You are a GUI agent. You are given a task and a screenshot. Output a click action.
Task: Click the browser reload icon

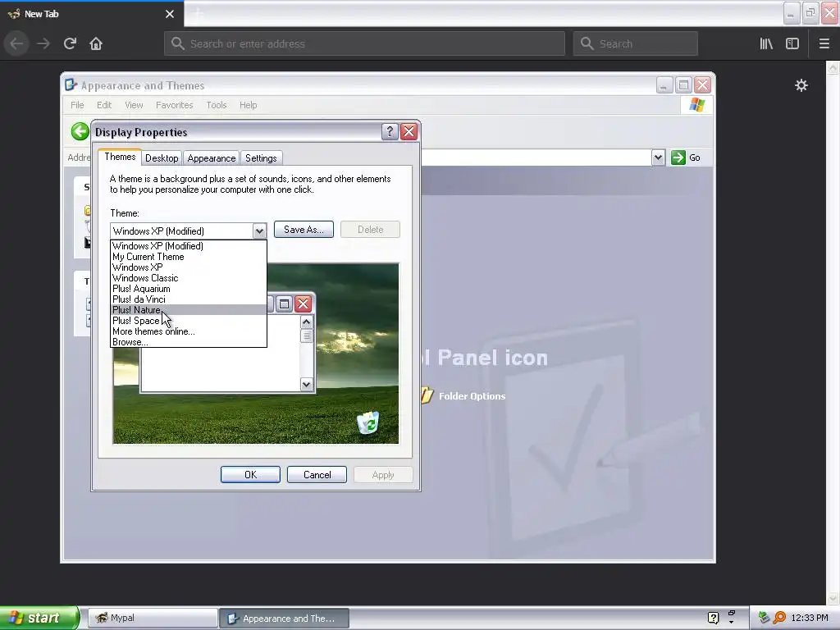(x=70, y=43)
